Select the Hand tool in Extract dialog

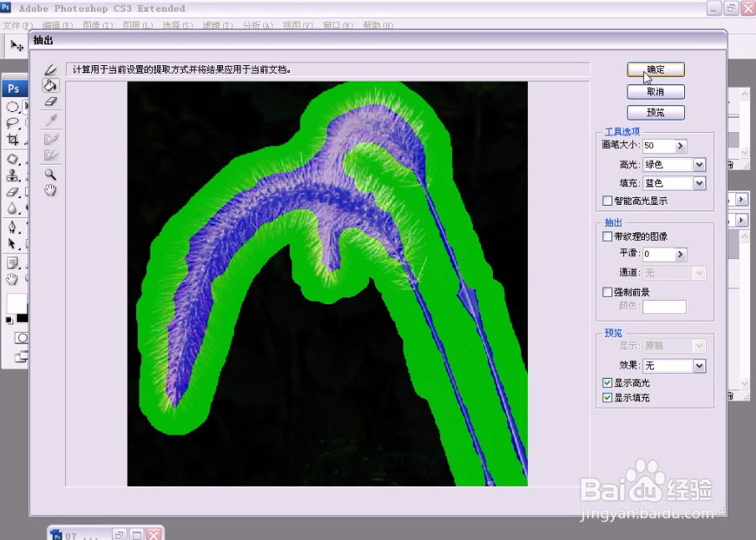(51, 190)
